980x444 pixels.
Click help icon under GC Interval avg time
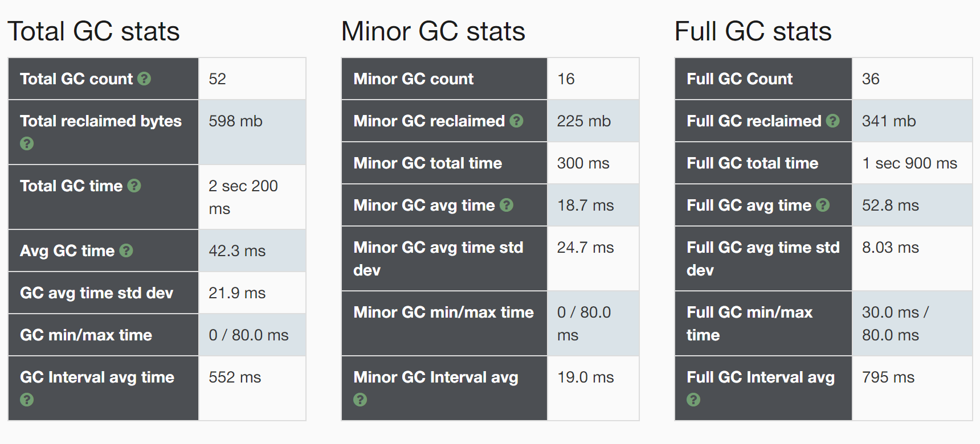tap(27, 400)
